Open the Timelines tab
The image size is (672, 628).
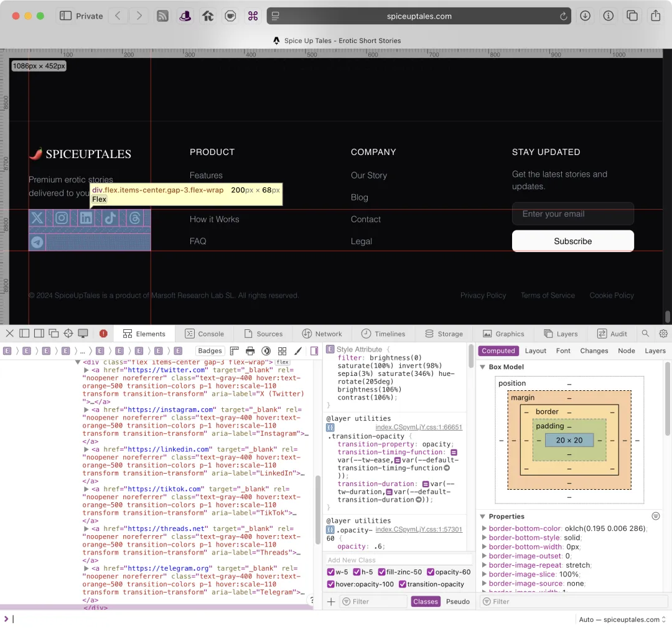click(383, 334)
